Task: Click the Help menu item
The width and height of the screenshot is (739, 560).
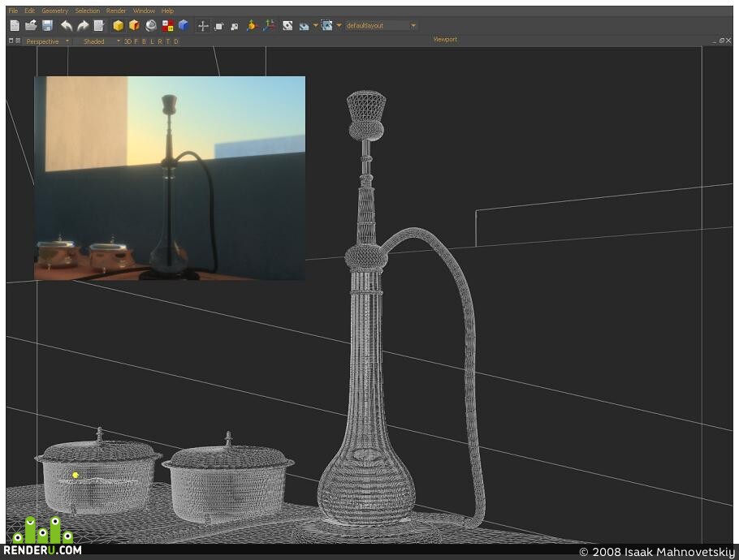Action: (167, 11)
